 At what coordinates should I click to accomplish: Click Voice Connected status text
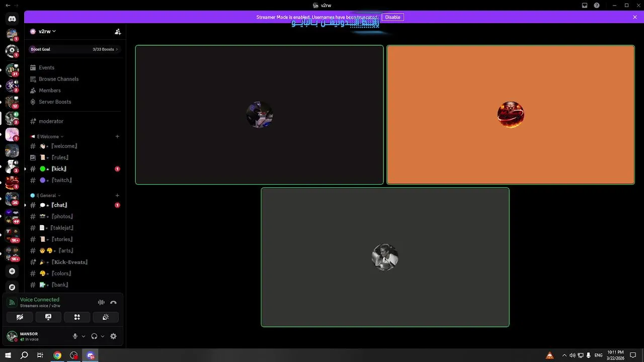[x=40, y=300]
